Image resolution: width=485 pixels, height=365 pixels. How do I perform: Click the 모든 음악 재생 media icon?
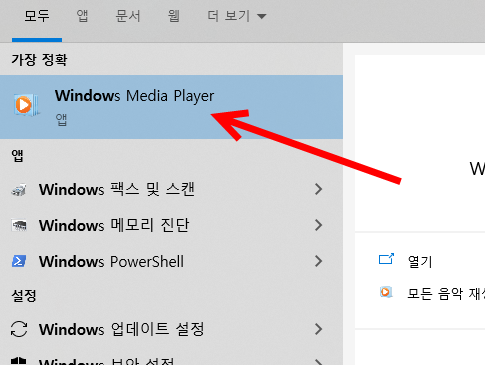point(386,292)
